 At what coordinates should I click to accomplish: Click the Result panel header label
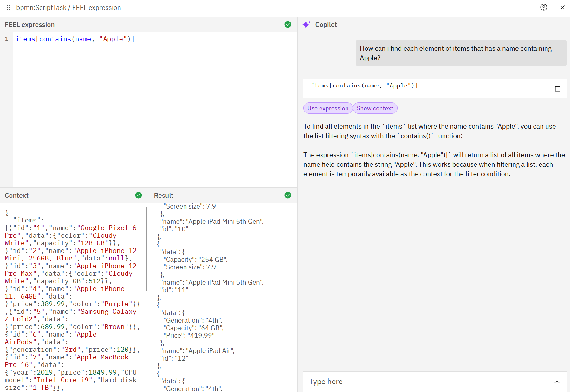point(164,196)
